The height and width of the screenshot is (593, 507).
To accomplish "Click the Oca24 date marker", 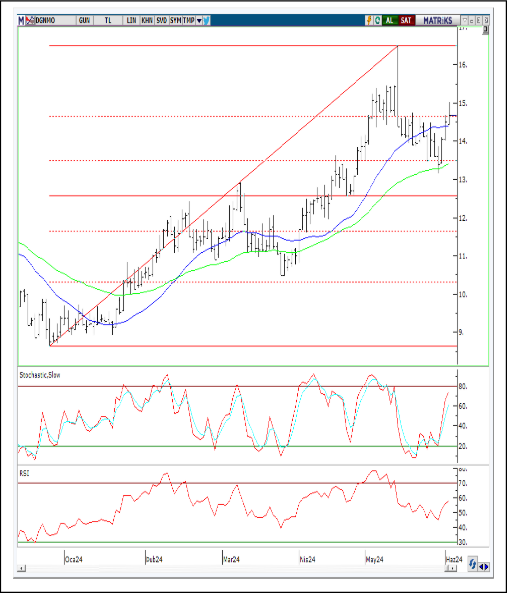I will pyautogui.click(x=74, y=559).
